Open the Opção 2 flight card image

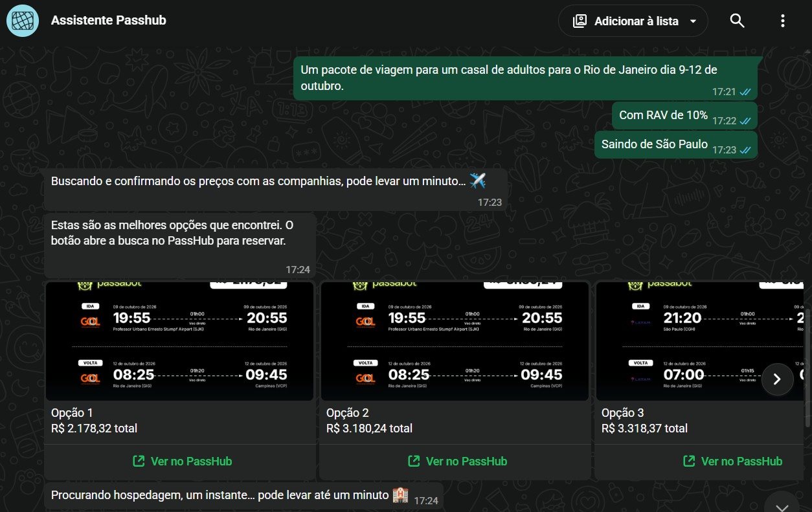pos(455,341)
